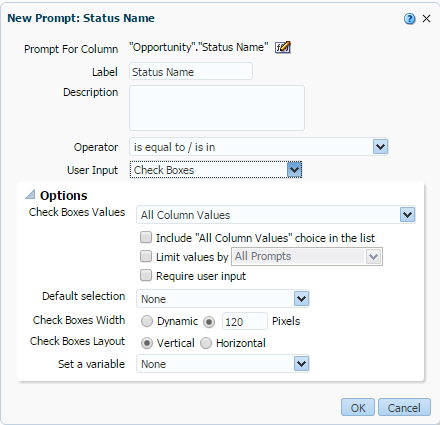Open the Operator dropdown
The image size is (440, 425).
(x=259, y=147)
